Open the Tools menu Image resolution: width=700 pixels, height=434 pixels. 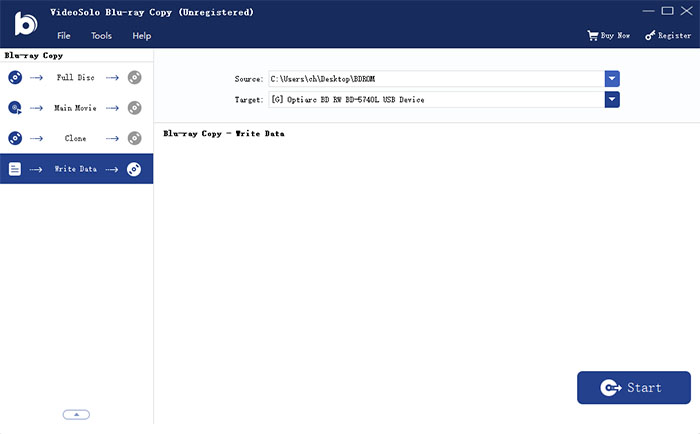(101, 36)
